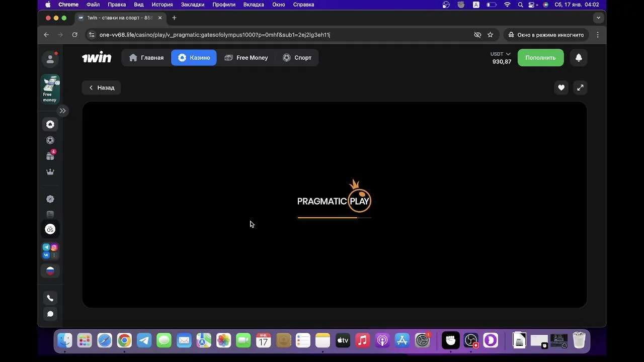
Task: Click browser back arrow
Action: pos(46,35)
